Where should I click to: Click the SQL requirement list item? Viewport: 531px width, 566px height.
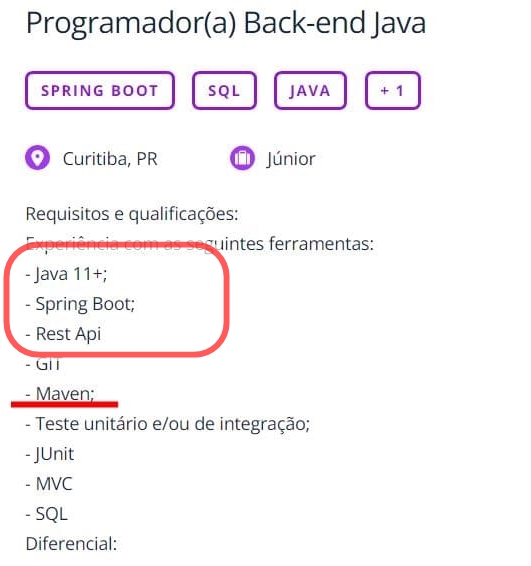coord(47,514)
